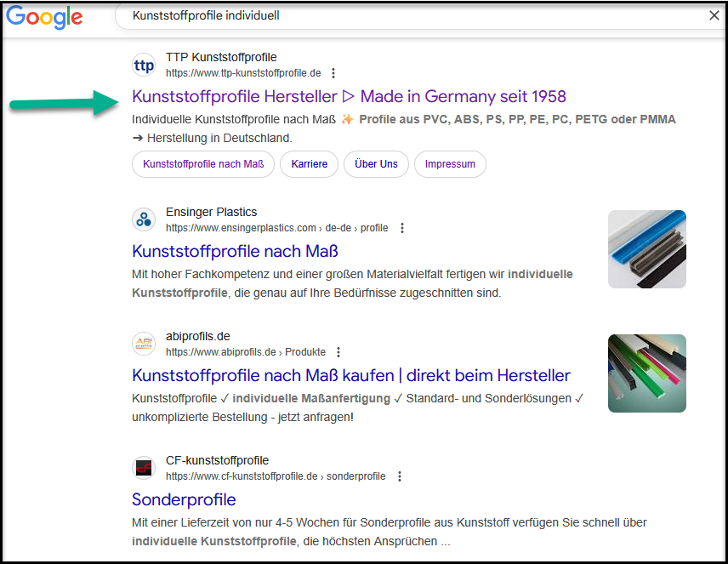This screenshot has height=564, width=728.
Task: Open 'Kunststoffprofile Hersteller Made in Germany' result
Action: pos(349,96)
